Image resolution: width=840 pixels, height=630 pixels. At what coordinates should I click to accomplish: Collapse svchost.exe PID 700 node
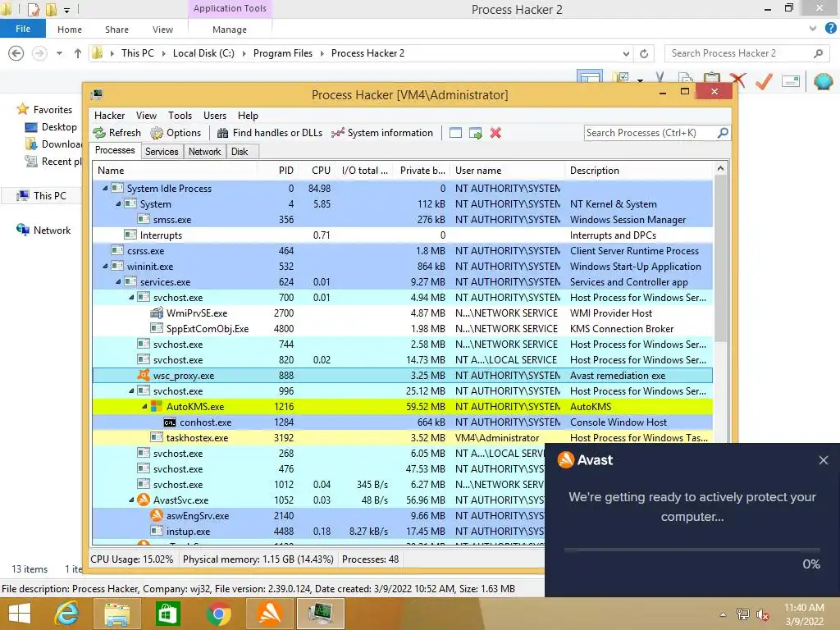click(131, 297)
